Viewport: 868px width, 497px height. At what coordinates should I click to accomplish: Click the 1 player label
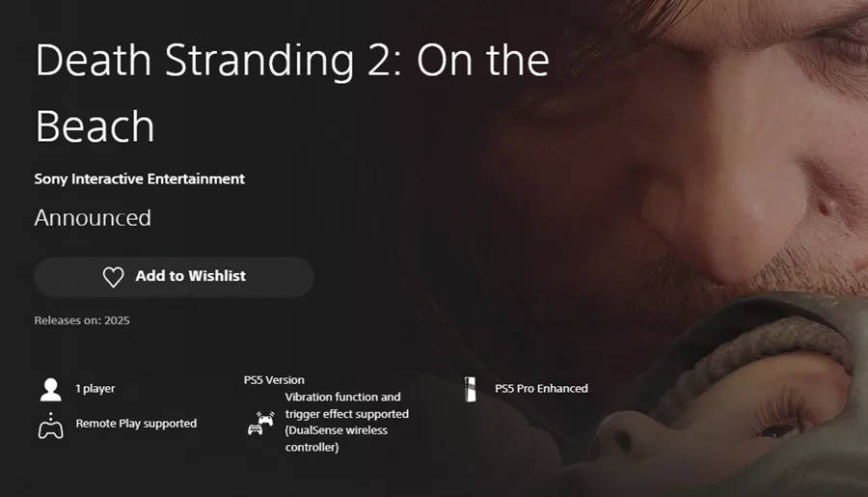coord(95,388)
